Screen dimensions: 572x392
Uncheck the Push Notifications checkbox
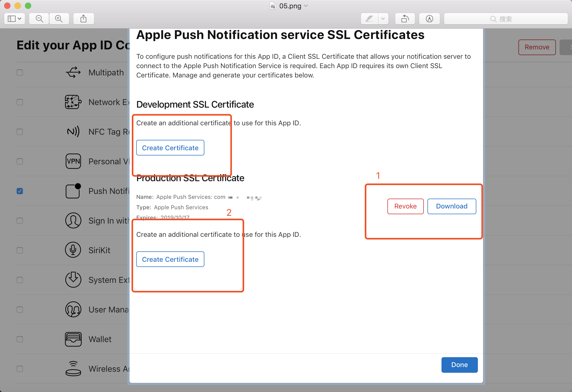pos(20,191)
